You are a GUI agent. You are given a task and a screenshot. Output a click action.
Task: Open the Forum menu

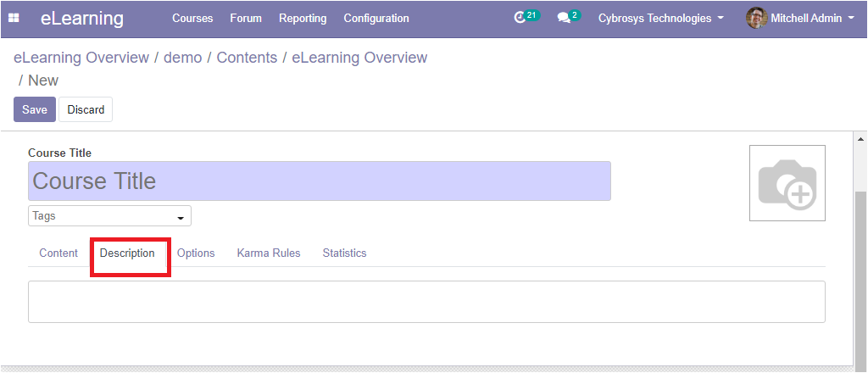[246, 19]
